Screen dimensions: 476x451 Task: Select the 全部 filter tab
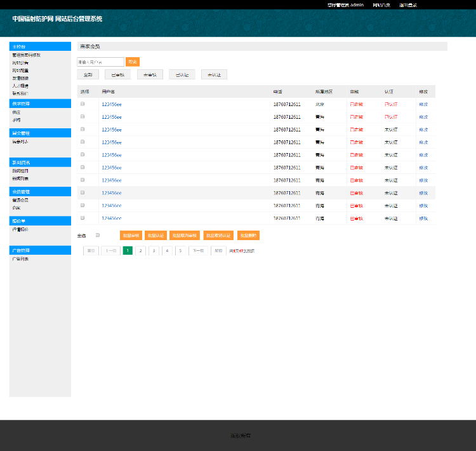(x=88, y=75)
